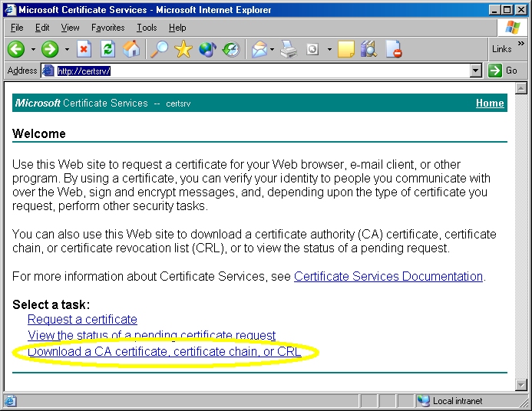Click the green Back arrow button
This screenshot has height=411, width=532.
click(x=16, y=49)
